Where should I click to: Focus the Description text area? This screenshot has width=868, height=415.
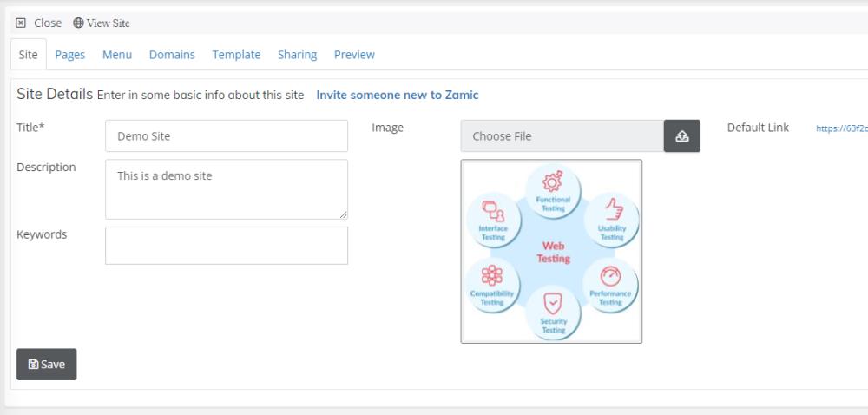click(x=226, y=188)
